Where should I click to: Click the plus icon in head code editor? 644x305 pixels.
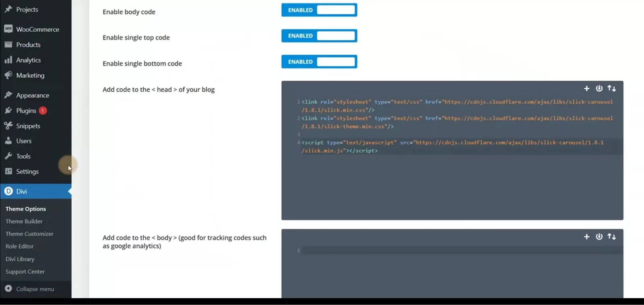586,89
